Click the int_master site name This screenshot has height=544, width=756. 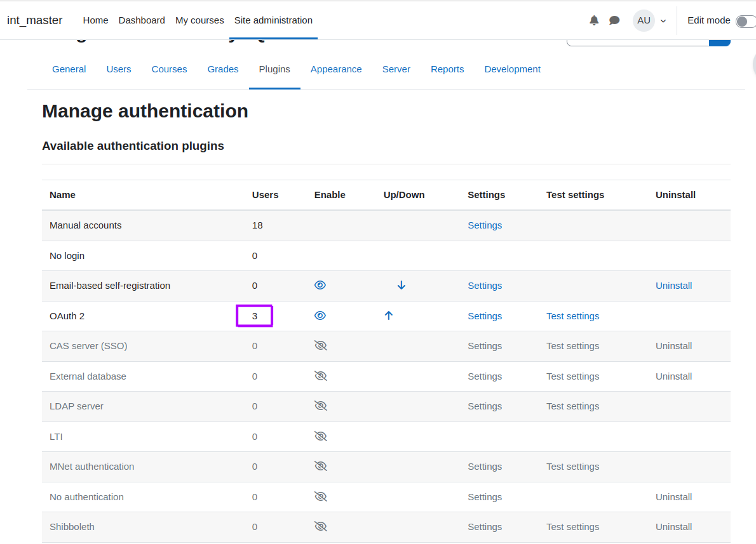pyautogui.click(x=35, y=20)
